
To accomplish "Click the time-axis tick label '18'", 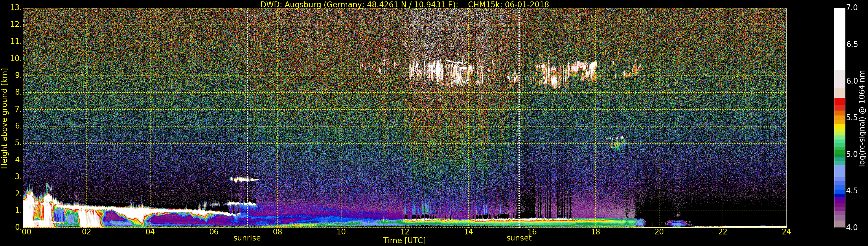I will tap(596, 232).
